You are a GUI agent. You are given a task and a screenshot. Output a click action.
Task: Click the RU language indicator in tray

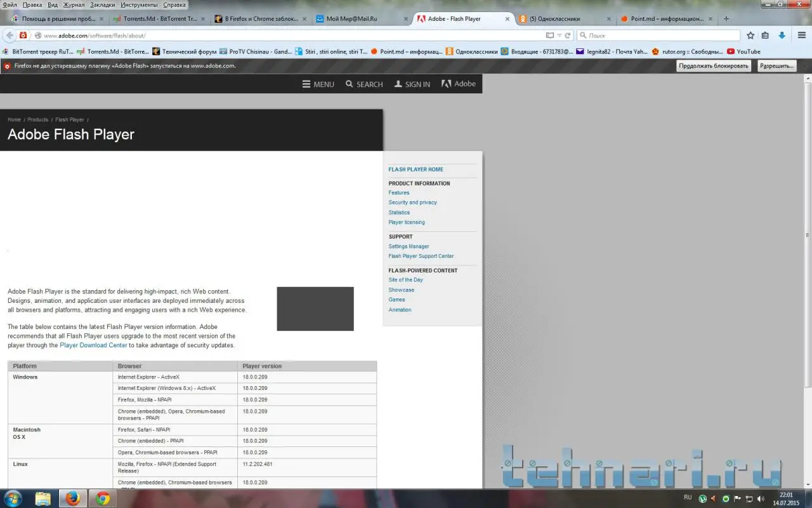[688, 497]
